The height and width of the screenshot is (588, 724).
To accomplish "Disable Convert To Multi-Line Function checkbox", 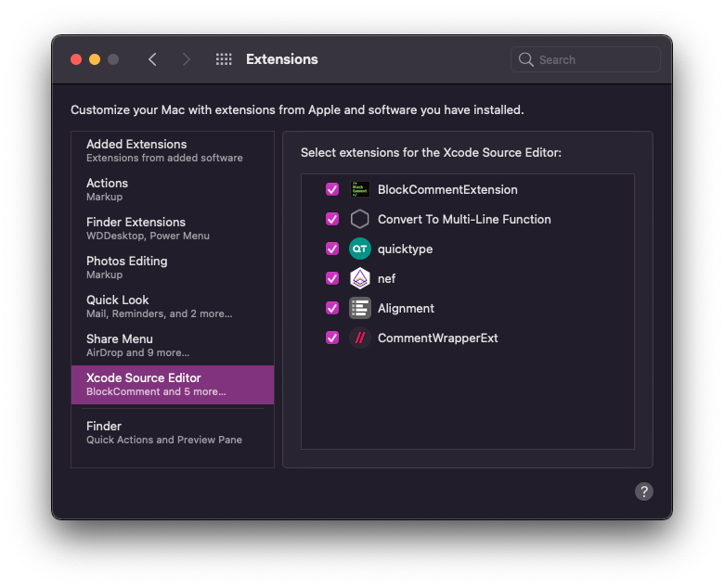I will (332, 219).
